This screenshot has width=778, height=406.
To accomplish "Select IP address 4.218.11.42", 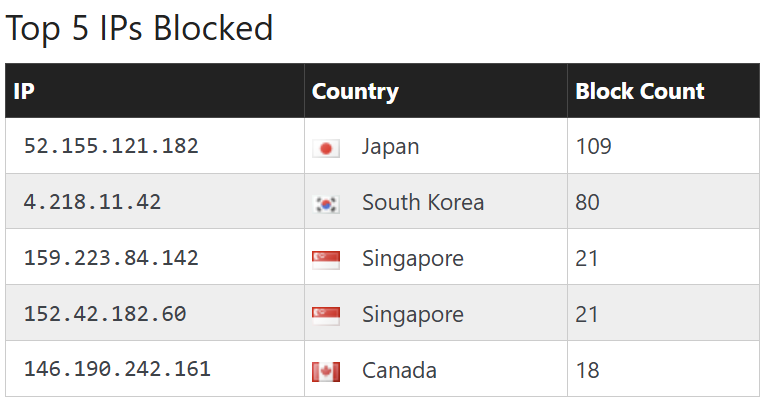I will (92, 203).
